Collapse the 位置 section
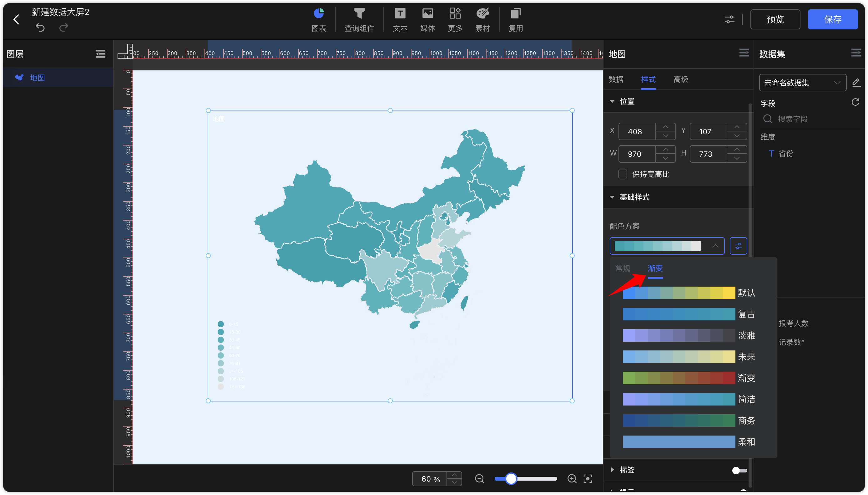The width and height of the screenshot is (868, 495). coord(612,101)
